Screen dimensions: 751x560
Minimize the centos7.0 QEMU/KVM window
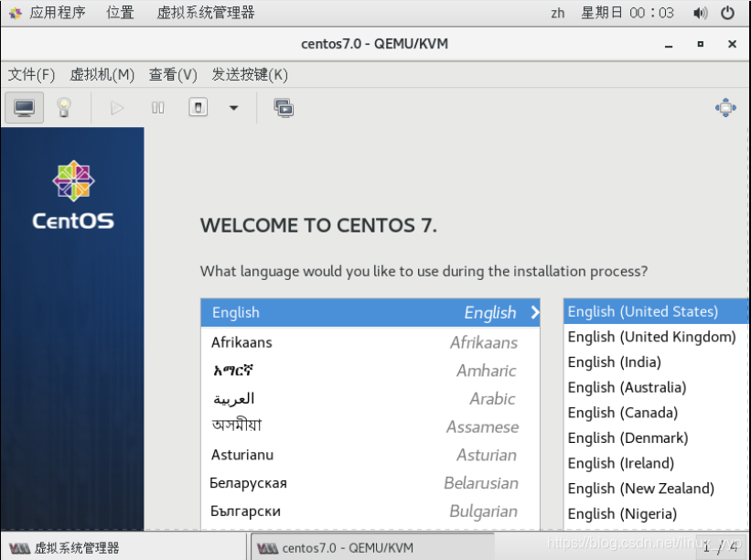669,45
